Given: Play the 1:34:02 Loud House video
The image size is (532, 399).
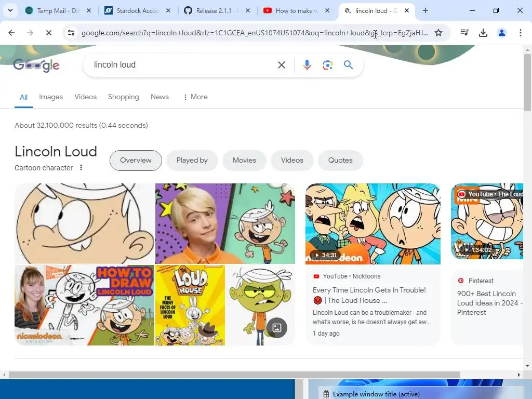Looking at the screenshot, I should pyautogui.click(x=487, y=221).
